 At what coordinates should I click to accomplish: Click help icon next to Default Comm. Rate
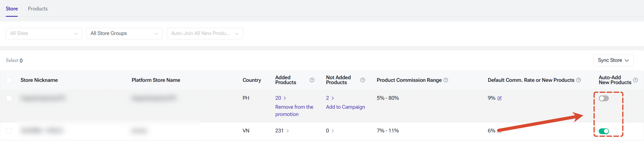tap(578, 80)
